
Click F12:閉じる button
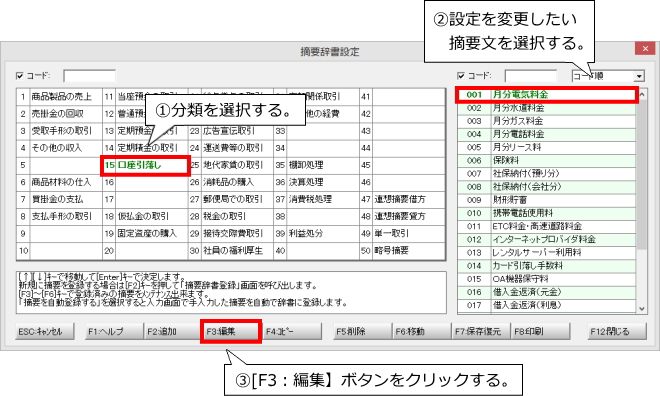coord(617,331)
